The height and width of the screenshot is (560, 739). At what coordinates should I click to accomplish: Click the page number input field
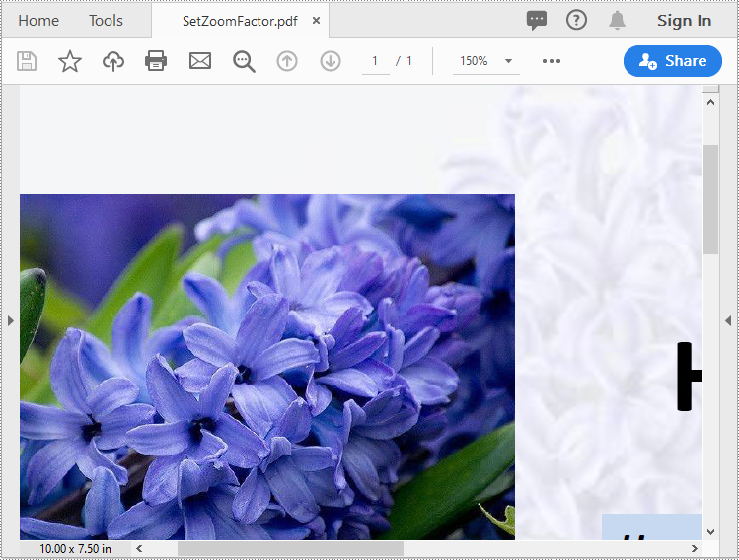(x=375, y=61)
